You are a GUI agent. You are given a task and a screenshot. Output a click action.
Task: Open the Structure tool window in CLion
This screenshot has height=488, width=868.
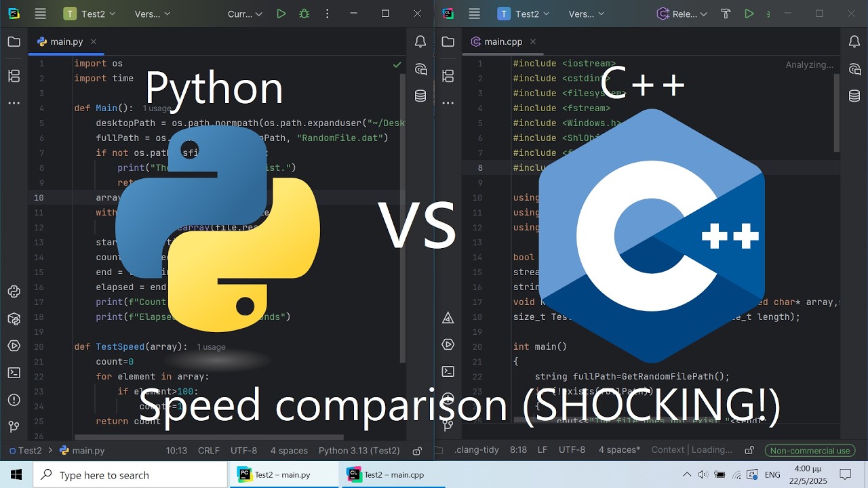[x=448, y=76]
